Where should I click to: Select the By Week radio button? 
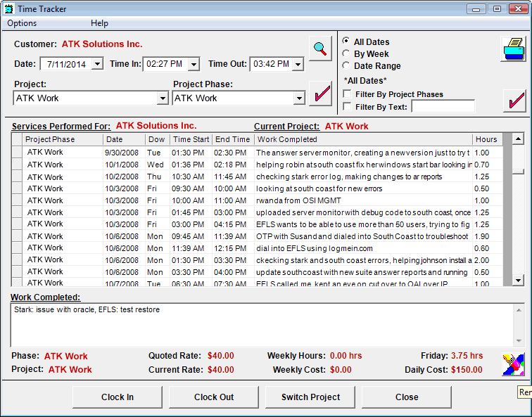click(x=346, y=53)
